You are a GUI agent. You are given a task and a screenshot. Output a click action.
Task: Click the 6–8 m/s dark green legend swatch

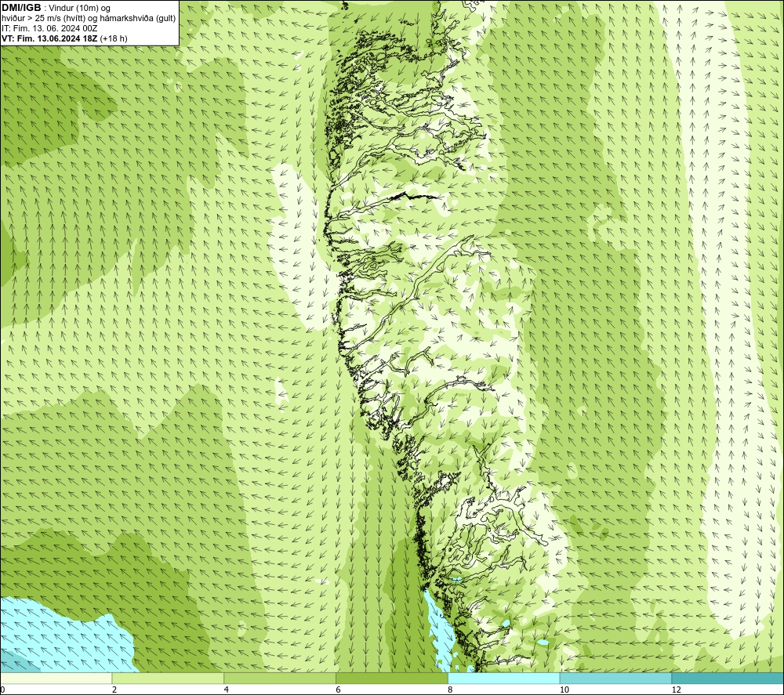pos(392,678)
